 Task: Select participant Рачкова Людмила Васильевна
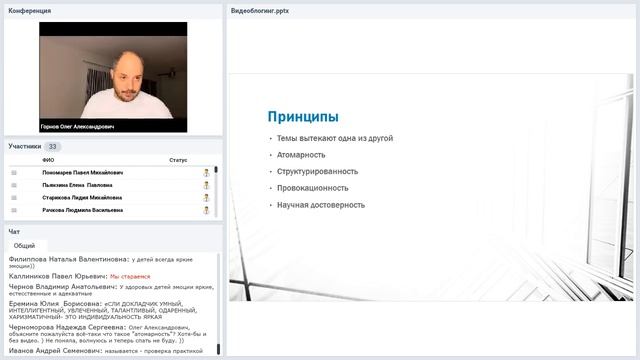(x=82, y=210)
